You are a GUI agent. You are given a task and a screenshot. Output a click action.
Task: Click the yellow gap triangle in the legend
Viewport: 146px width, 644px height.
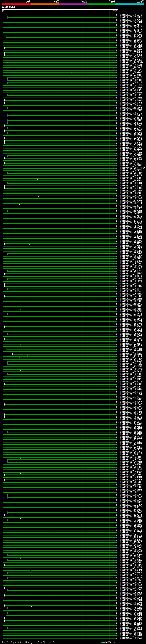(19, 642)
